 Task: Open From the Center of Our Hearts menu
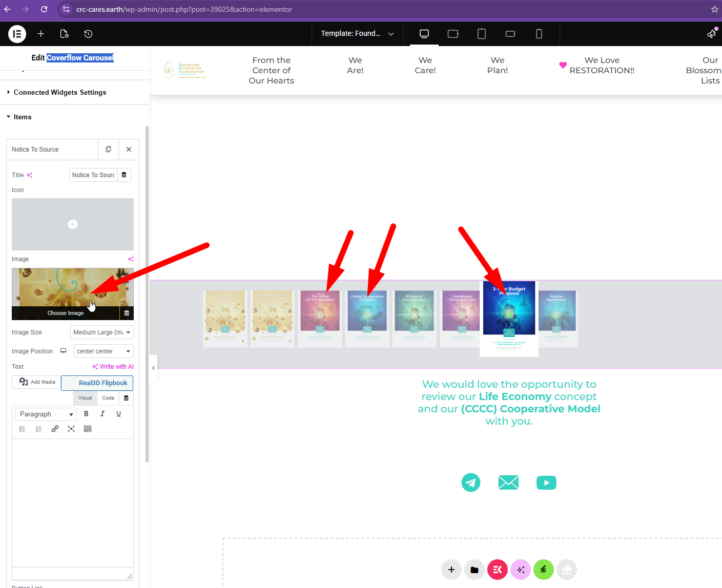pos(272,70)
